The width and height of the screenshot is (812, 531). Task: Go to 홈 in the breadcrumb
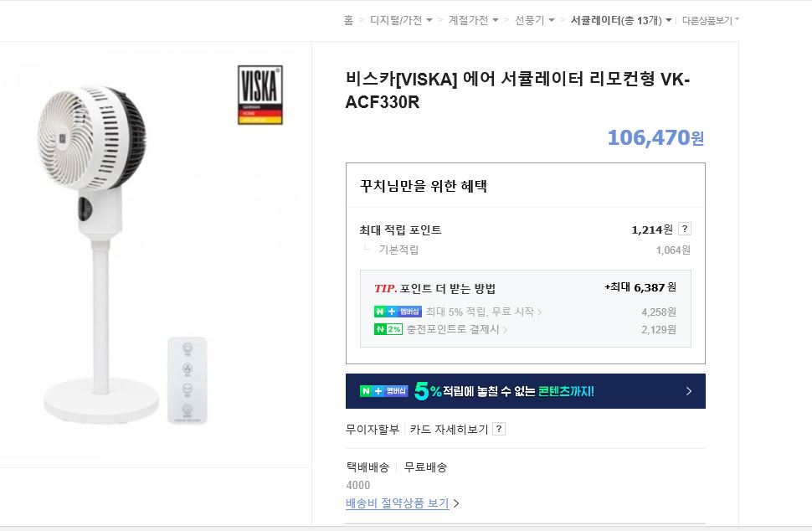coord(348,20)
